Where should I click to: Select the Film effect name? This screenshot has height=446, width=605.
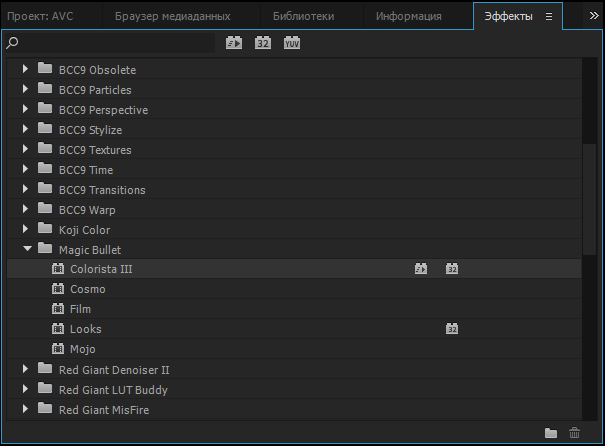(x=80, y=309)
